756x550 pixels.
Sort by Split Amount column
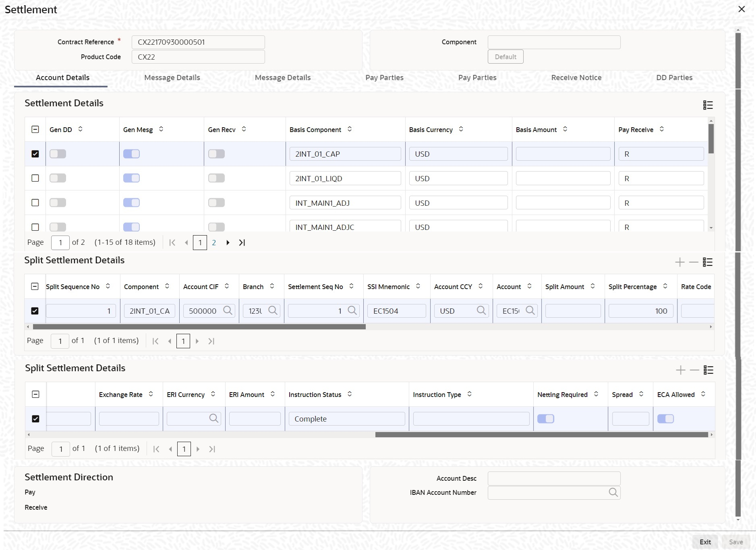coord(593,286)
